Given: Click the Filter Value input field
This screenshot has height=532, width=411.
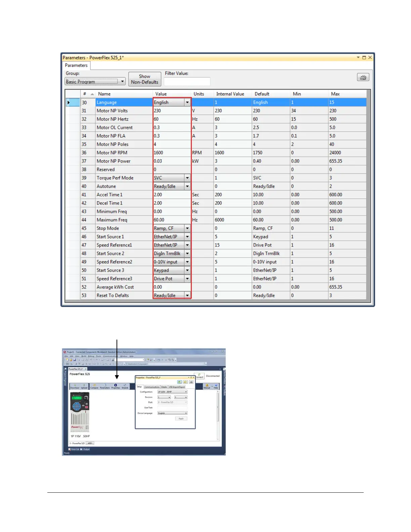Looking at the screenshot, I should (187, 81).
